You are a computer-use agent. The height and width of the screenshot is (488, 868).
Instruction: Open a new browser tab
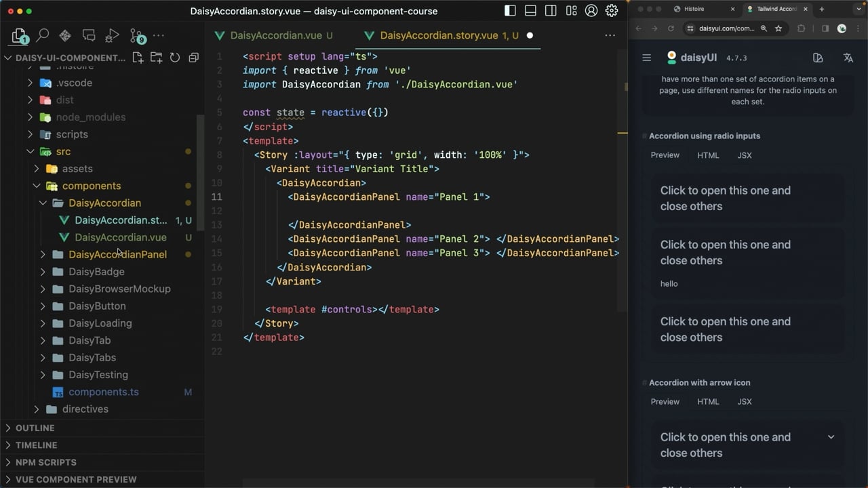(x=821, y=9)
